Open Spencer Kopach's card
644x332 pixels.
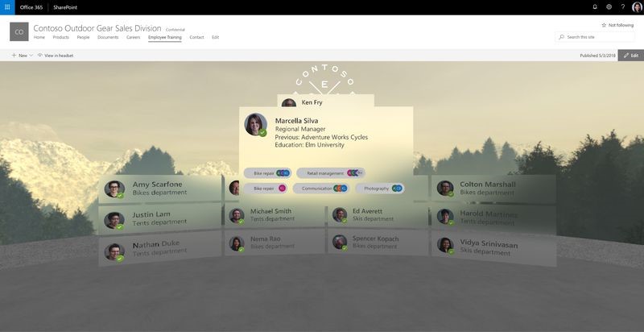coord(378,242)
